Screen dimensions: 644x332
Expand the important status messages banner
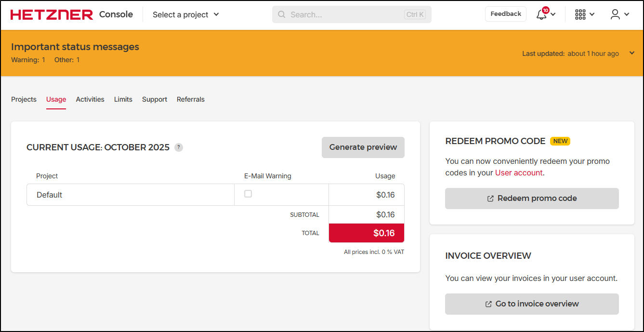coord(632,53)
